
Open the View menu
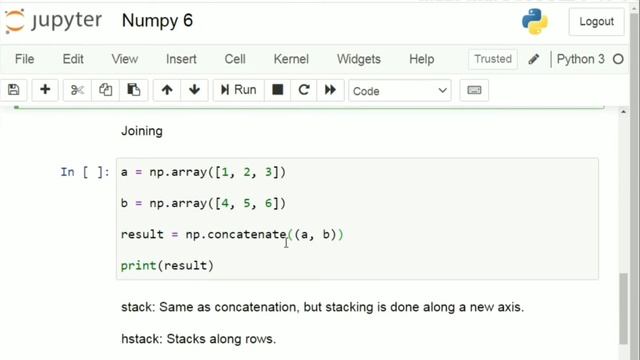124,59
